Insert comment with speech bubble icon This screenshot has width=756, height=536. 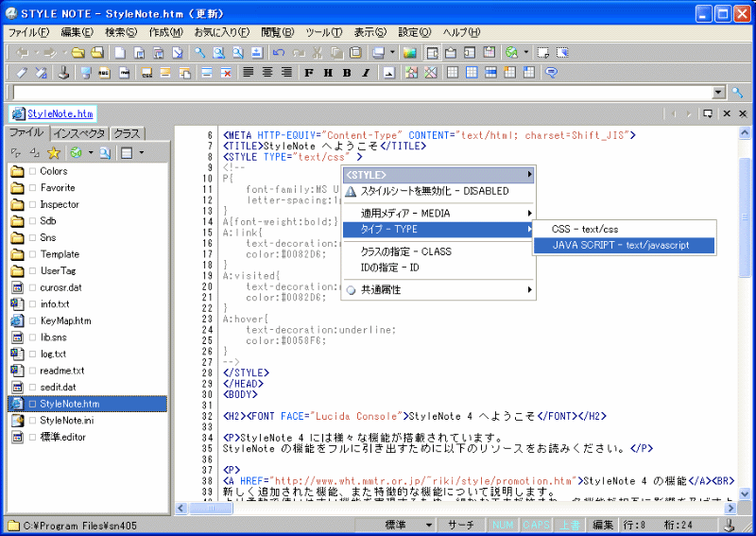(551, 73)
